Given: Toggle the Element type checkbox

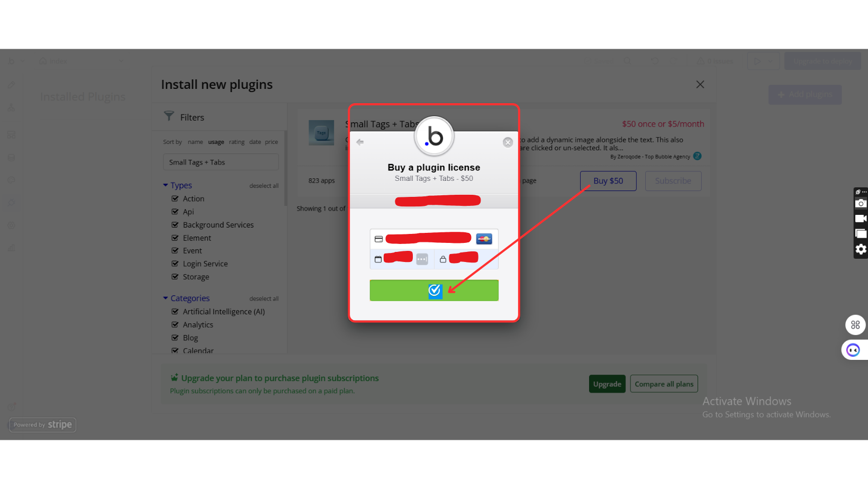Looking at the screenshot, I should 175,238.
